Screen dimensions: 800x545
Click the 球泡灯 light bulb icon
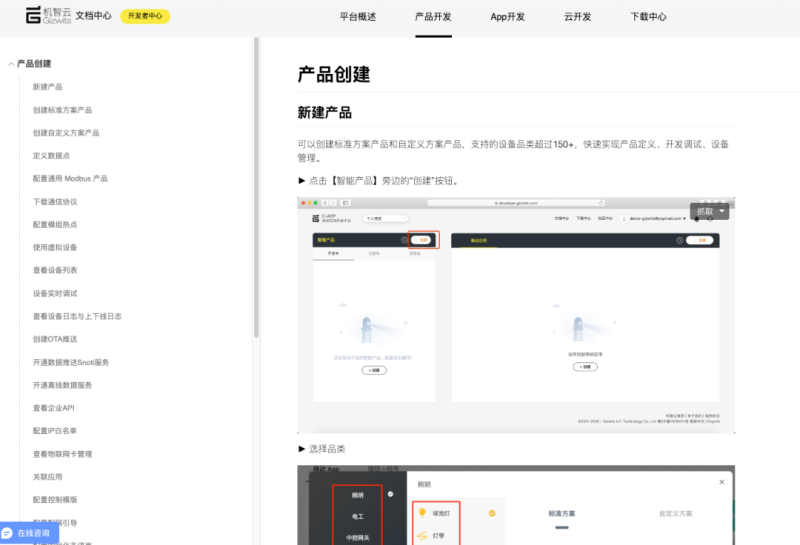pyautogui.click(x=421, y=513)
